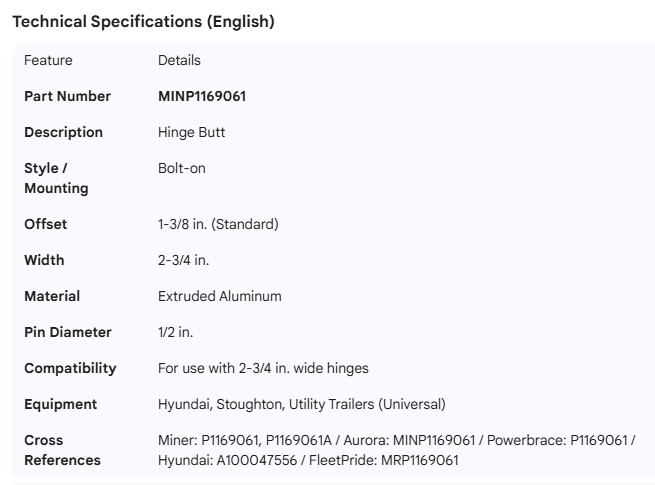Select the Part Number row label
Viewport: 655px width, 485px height.
tap(67, 96)
